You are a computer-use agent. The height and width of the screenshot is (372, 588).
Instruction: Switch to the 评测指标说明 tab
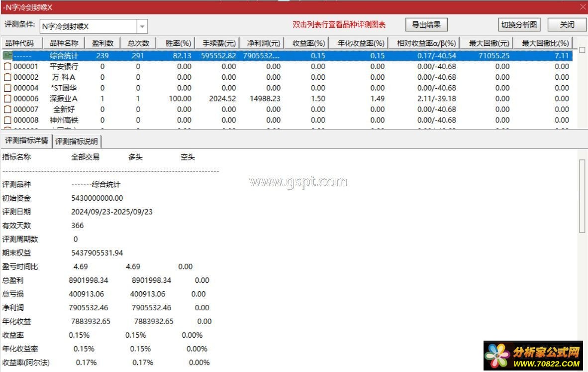(77, 141)
